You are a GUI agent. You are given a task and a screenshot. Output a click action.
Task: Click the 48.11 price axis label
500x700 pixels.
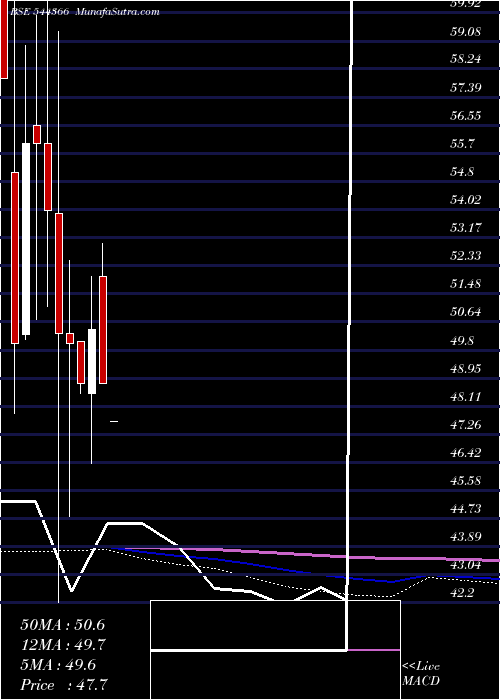coord(466,396)
